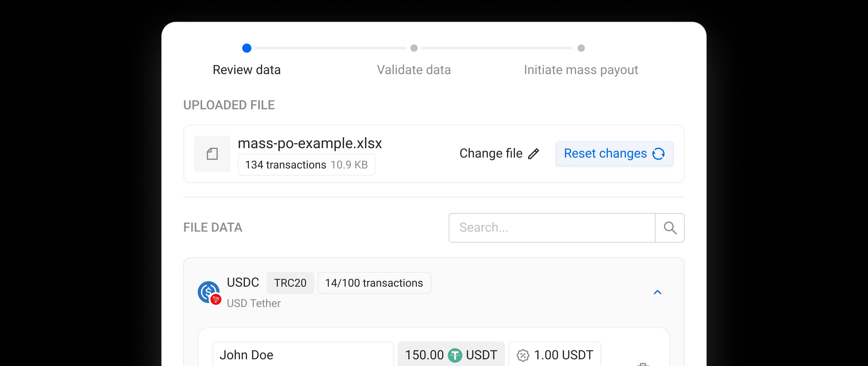Expand the 134 transactions file details badge
The height and width of the screenshot is (366, 868).
tap(306, 165)
